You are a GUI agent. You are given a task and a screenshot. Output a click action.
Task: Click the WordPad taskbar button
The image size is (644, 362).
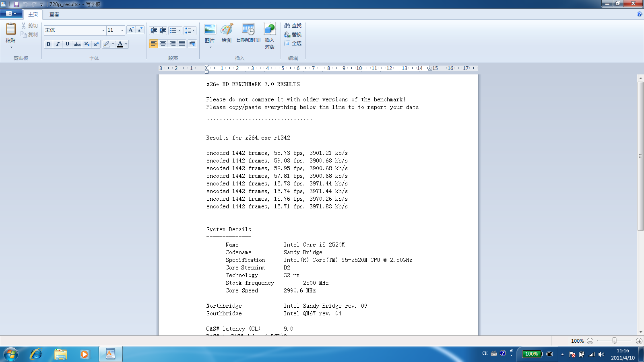coord(111,354)
